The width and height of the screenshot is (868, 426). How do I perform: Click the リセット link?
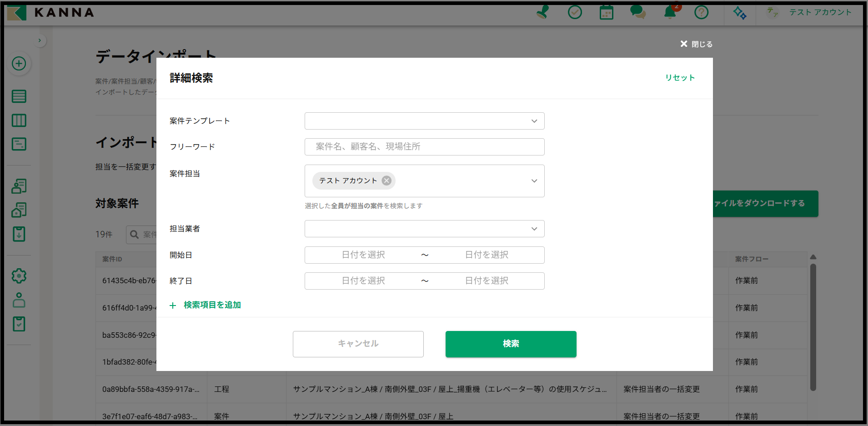(x=680, y=78)
